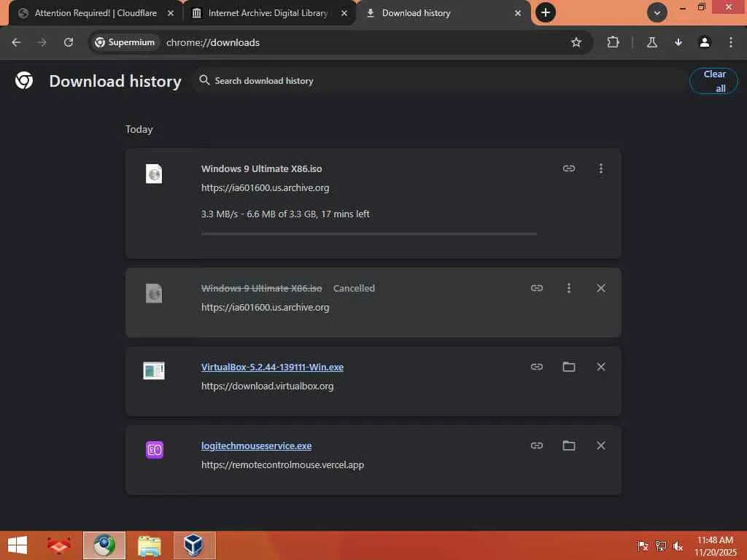Open more actions for the cancelled ISO download
Image resolution: width=747 pixels, height=560 pixels.
569,287
